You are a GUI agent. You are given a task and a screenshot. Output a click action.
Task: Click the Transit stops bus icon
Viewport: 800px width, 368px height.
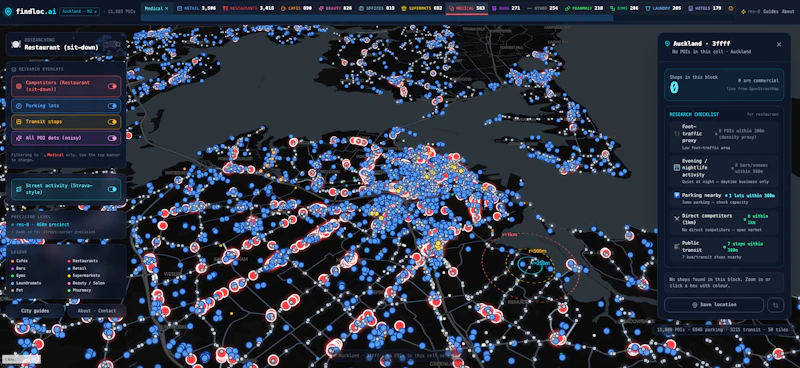click(19, 122)
